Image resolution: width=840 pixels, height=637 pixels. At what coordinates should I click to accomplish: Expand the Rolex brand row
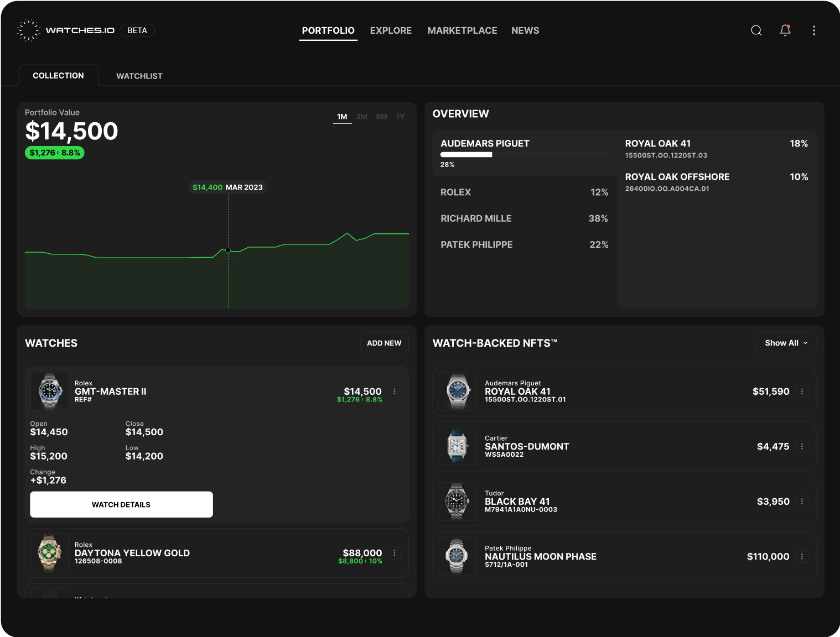(x=525, y=192)
